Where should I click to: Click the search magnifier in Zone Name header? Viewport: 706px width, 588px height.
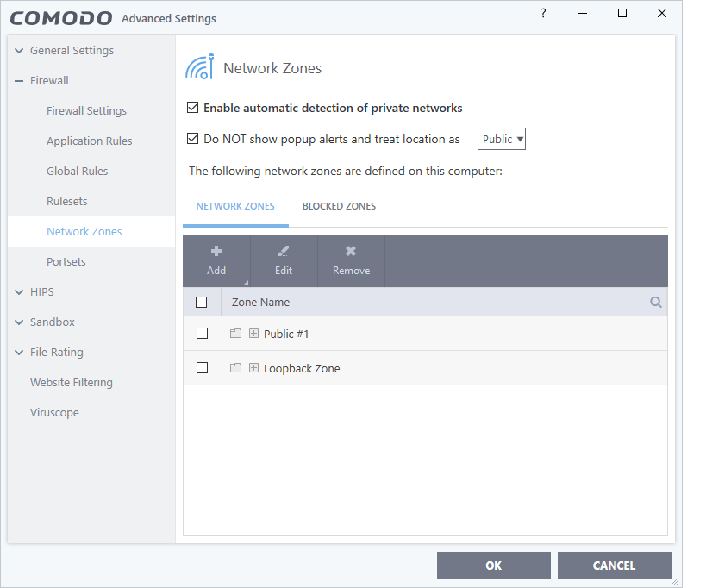pos(656,303)
